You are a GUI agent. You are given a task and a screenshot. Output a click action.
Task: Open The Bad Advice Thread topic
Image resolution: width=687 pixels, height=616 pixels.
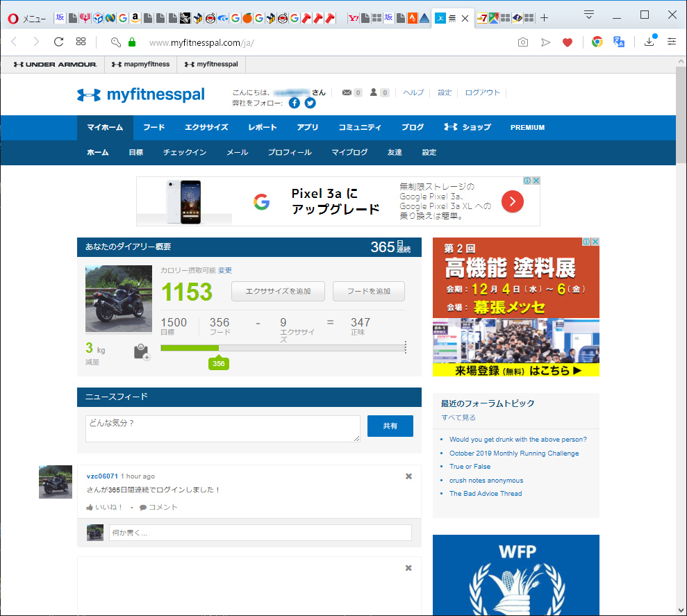[486, 493]
